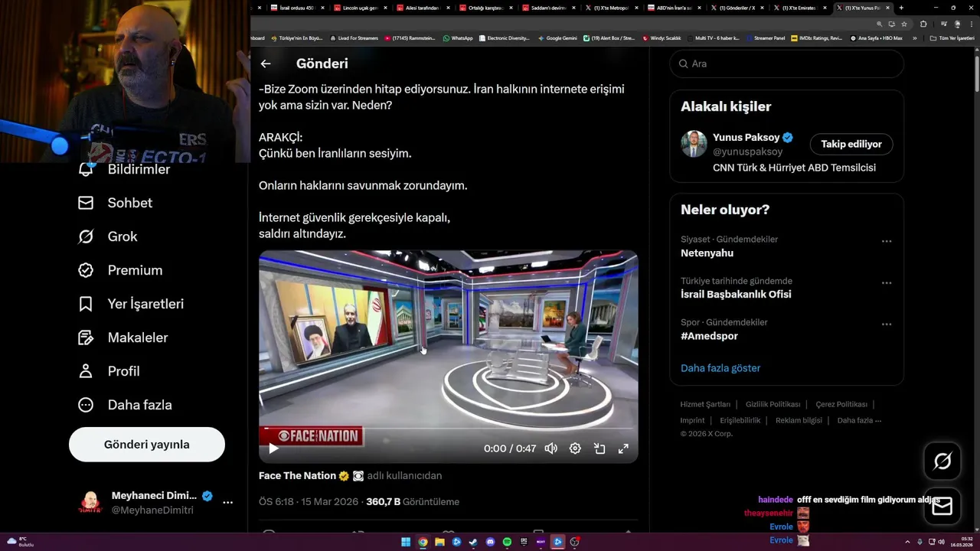The image size is (980, 551).
Task: Open Steam from the taskbar
Action: (473, 542)
